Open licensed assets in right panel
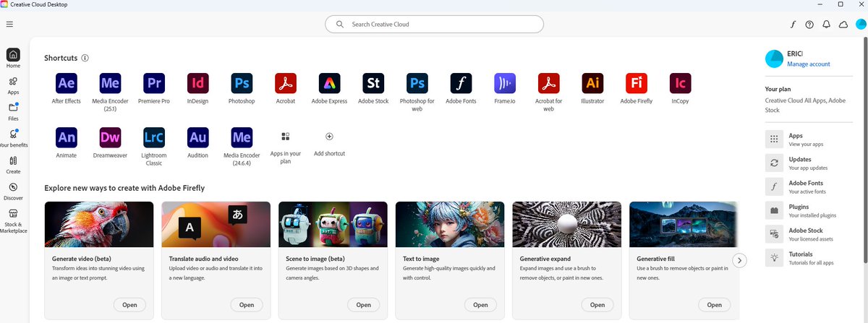 point(810,234)
